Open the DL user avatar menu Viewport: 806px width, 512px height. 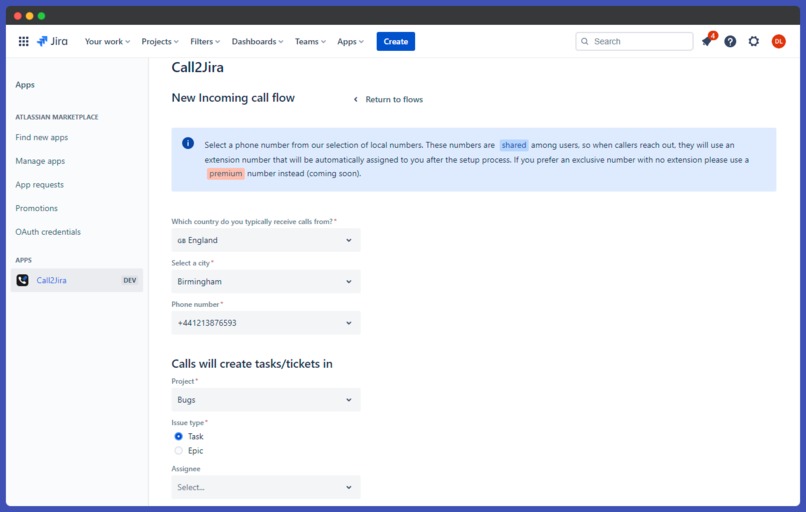[778, 41]
